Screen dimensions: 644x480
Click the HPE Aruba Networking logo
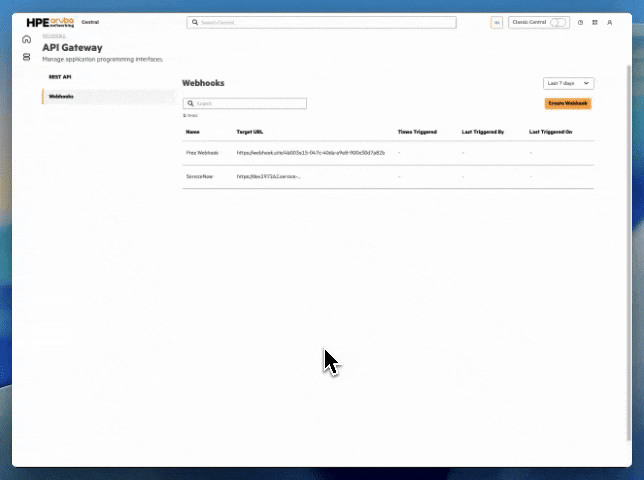click(50, 22)
